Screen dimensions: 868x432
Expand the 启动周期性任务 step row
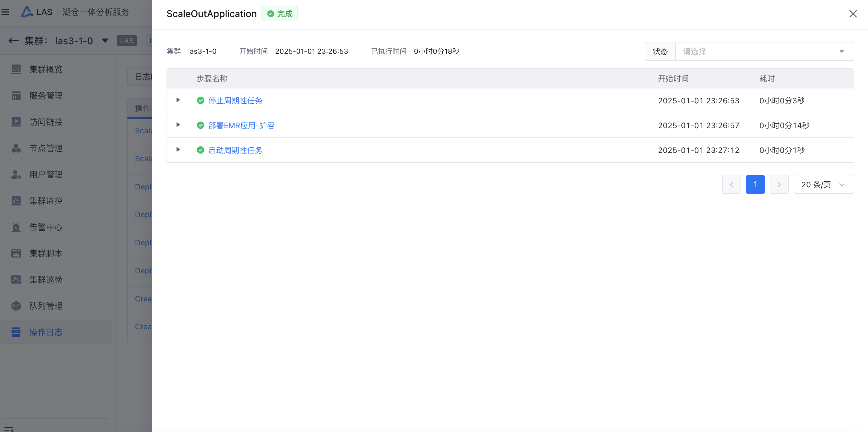(x=178, y=149)
